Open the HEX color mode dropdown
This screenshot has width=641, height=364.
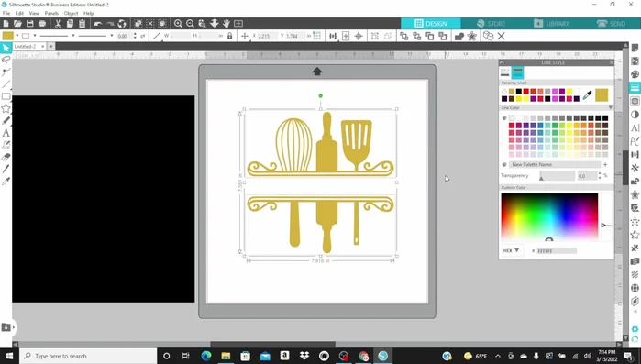click(x=512, y=250)
